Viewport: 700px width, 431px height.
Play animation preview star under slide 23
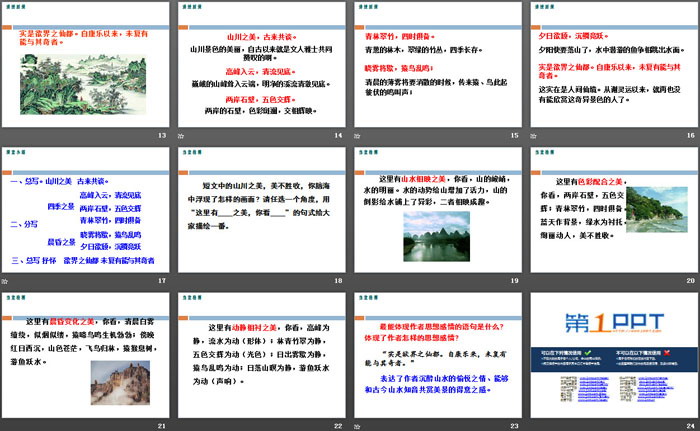[357, 427]
